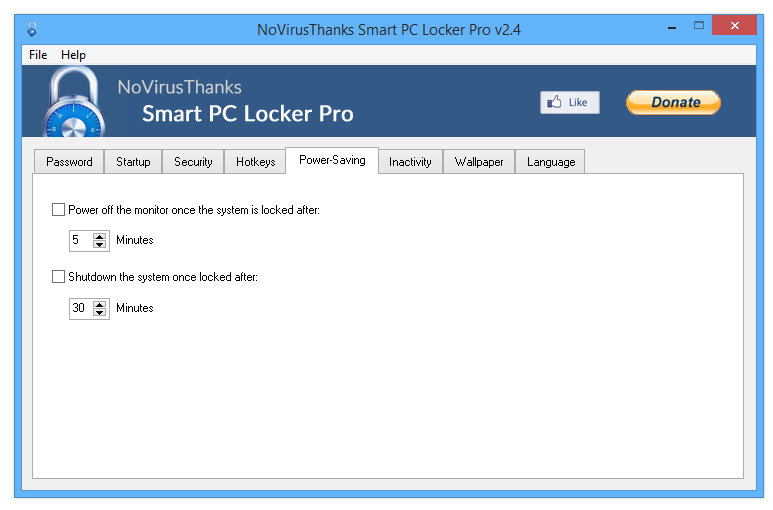Viewport: 773px width, 510px height.
Task: Enable power off the monitor checkbox
Action: [58, 209]
